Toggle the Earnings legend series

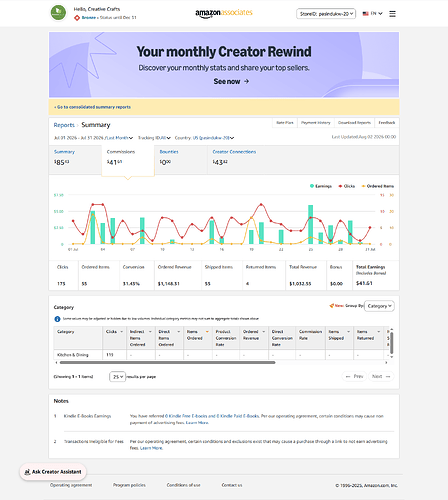(321, 186)
